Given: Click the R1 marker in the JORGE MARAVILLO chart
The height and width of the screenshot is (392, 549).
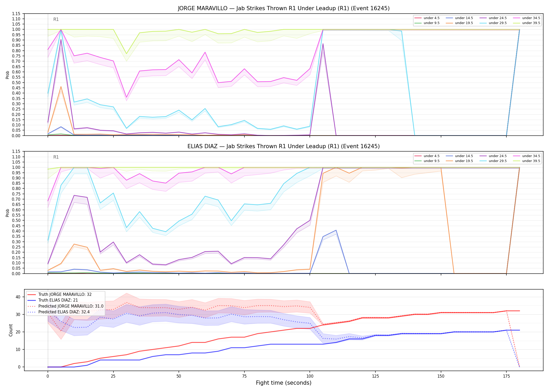Looking at the screenshot, I should (56, 19).
